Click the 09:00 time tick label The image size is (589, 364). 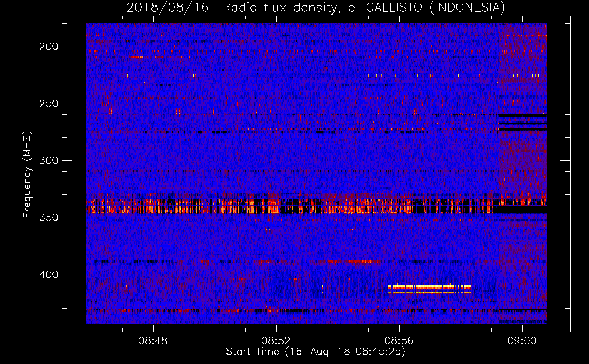point(522,341)
